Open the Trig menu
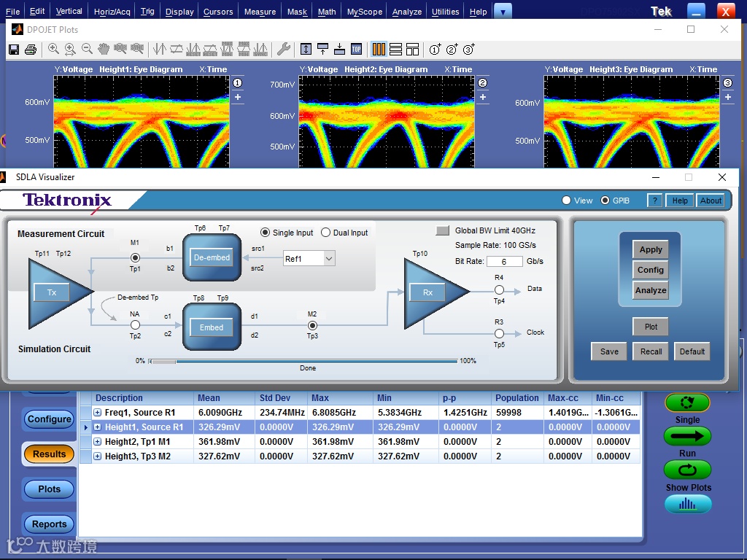 [147, 12]
